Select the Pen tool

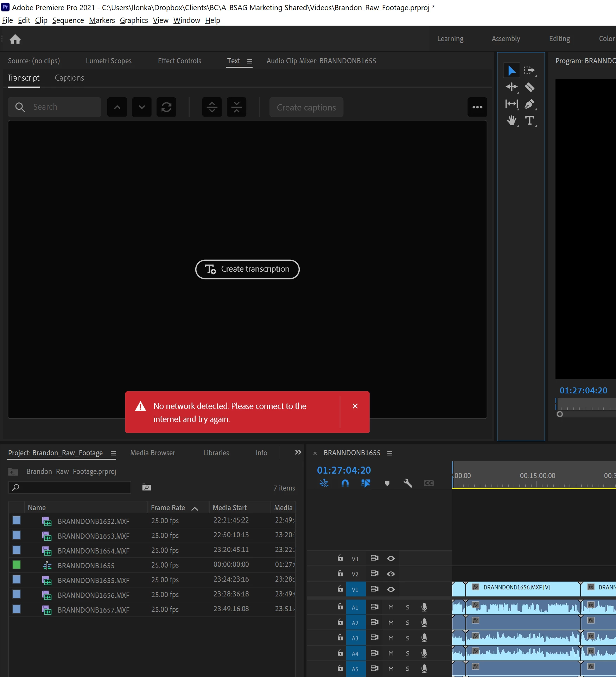pyautogui.click(x=529, y=104)
